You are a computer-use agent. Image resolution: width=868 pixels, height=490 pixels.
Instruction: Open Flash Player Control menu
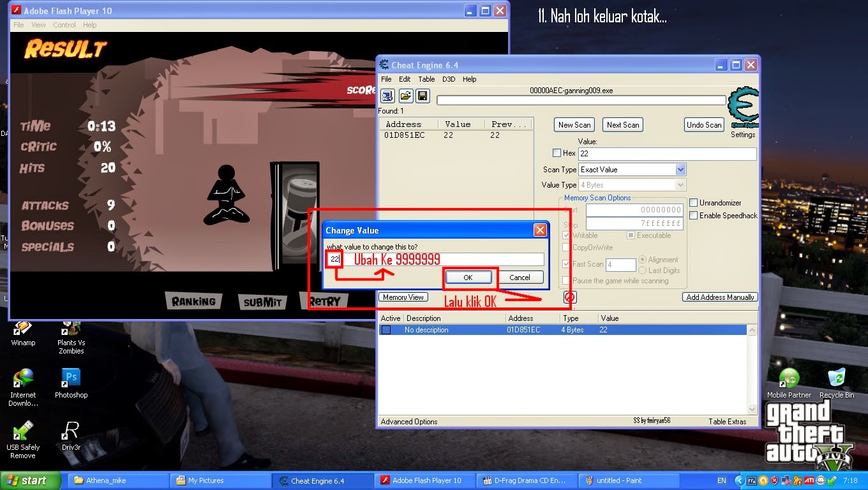[x=64, y=25]
